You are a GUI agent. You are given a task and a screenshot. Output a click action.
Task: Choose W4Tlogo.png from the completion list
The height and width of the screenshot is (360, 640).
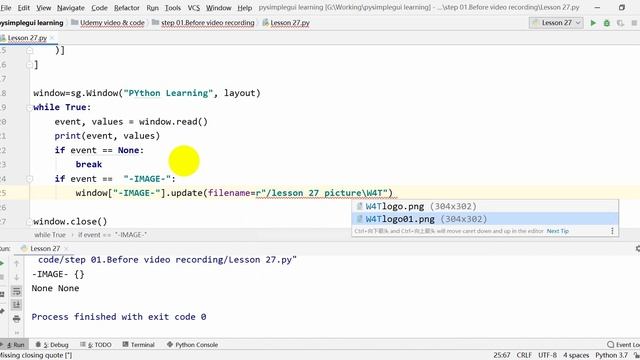pyautogui.click(x=485, y=207)
